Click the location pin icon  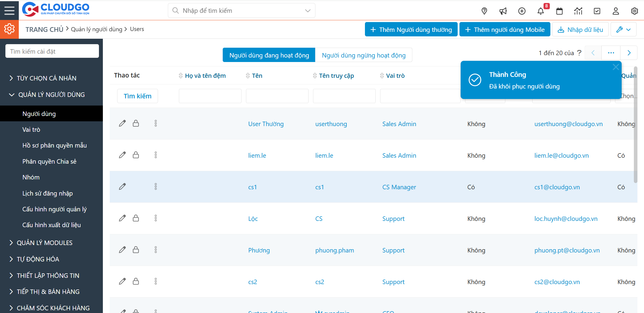(x=484, y=11)
